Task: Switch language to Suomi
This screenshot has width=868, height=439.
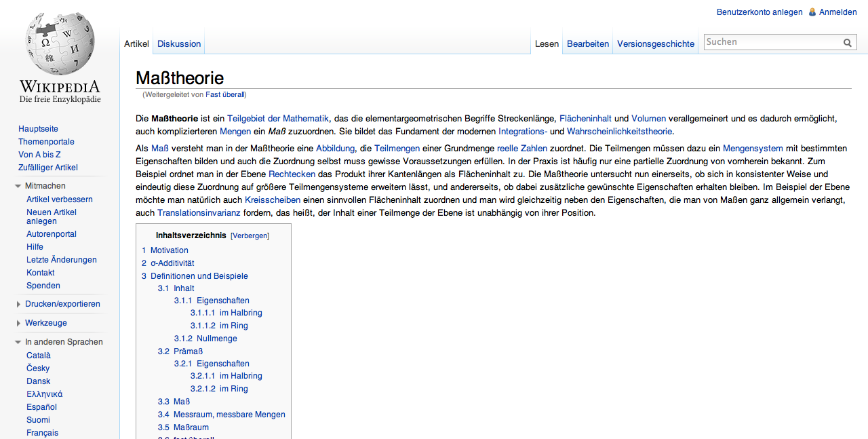Action: [x=38, y=420]
